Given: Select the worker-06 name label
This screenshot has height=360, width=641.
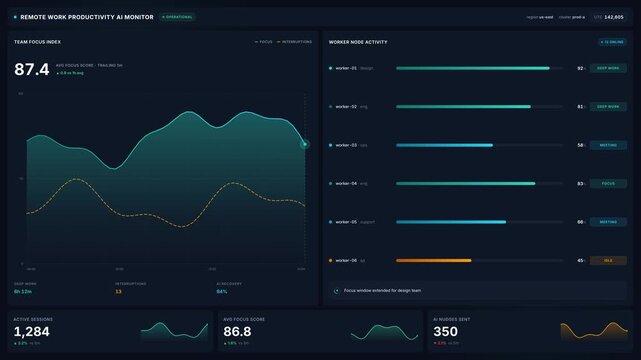Looking at the screenshot, I should (346, 260).
